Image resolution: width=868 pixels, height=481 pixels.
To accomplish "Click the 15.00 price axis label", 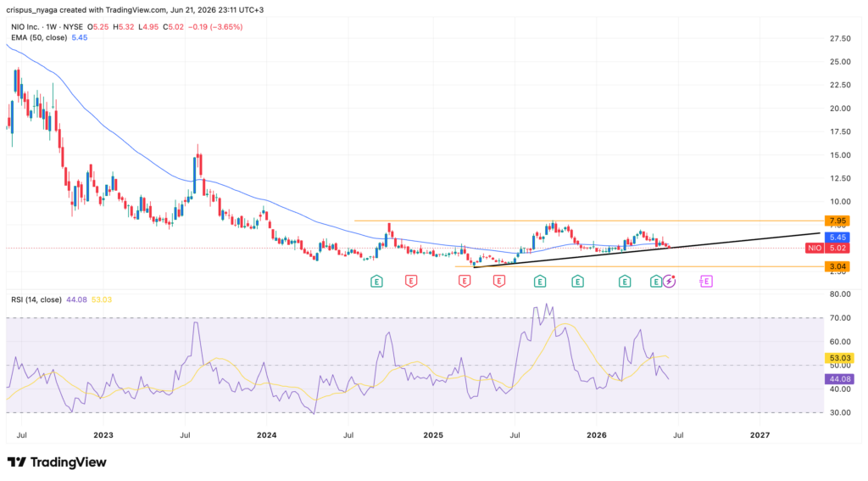I will click(x=840, y=155).
